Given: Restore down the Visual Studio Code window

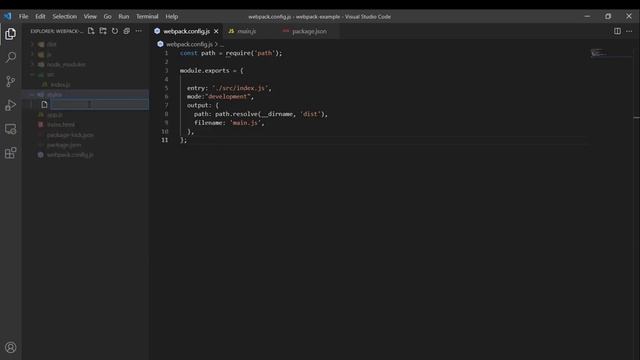Looking at the screenshot, I should click(x=608, y=16).
